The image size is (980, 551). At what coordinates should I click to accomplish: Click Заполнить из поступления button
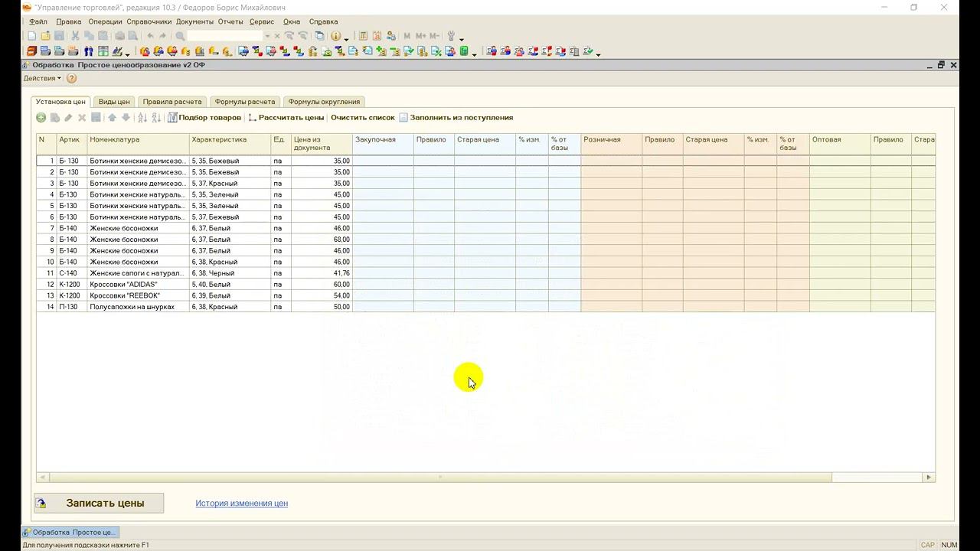coord(456,118)
